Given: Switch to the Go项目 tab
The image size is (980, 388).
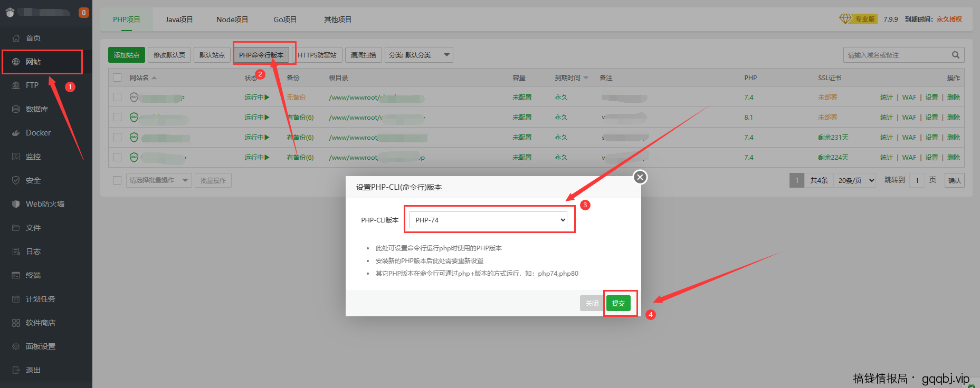Looking at the screenshot, I should coord(285,20).
